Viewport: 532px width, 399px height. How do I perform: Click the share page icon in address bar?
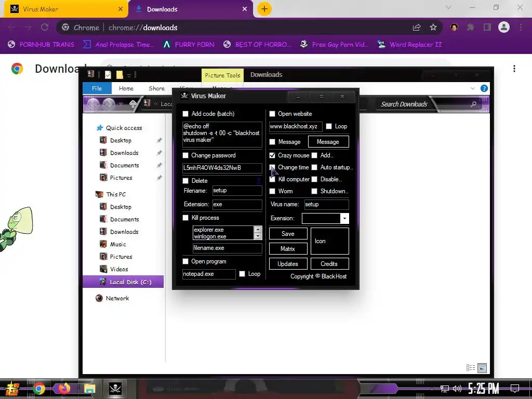417,28
